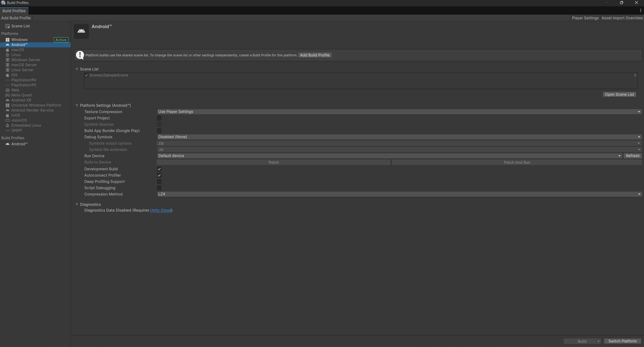Collapse the Scene List section
Screen dimensions: 644x347
coord(77,69)
